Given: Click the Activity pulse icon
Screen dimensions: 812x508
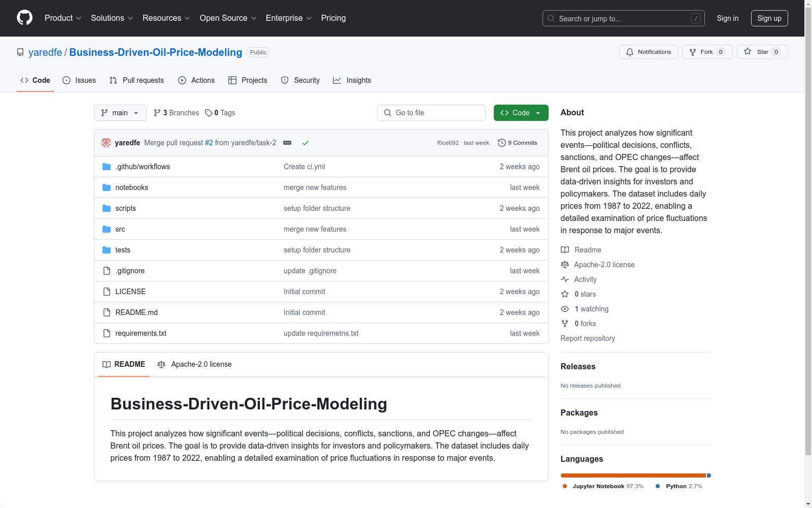Looking at the screenshot, I should coord(565,279).
